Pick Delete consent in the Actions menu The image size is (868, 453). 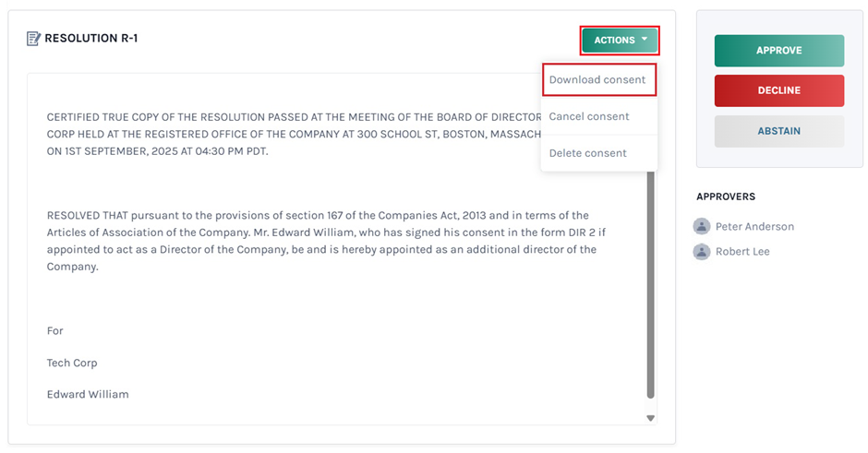(x=588, y=153)
